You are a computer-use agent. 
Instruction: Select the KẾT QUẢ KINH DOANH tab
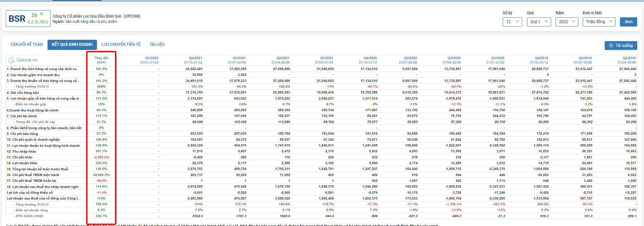[x=72, y=45]
